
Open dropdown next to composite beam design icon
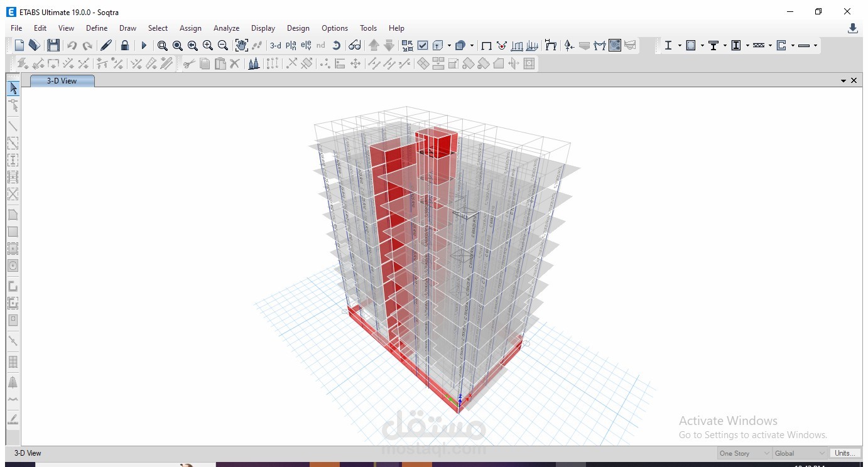pyautogui.click(x=725, y=45)
